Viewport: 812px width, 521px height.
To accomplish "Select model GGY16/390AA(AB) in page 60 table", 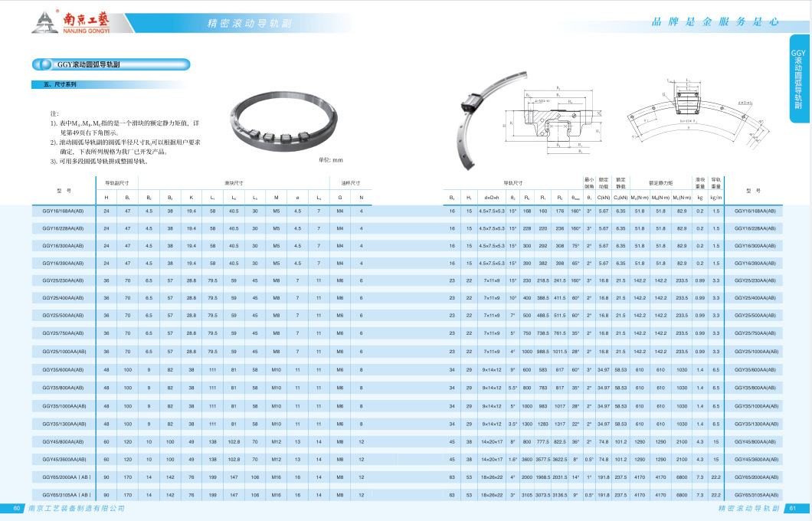I will click(63, 264).
